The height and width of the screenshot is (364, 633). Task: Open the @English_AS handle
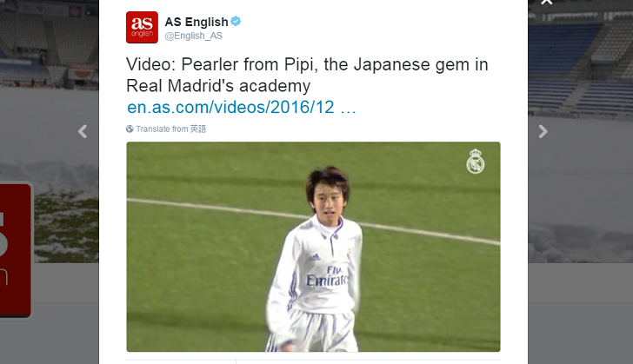point(193,36)
